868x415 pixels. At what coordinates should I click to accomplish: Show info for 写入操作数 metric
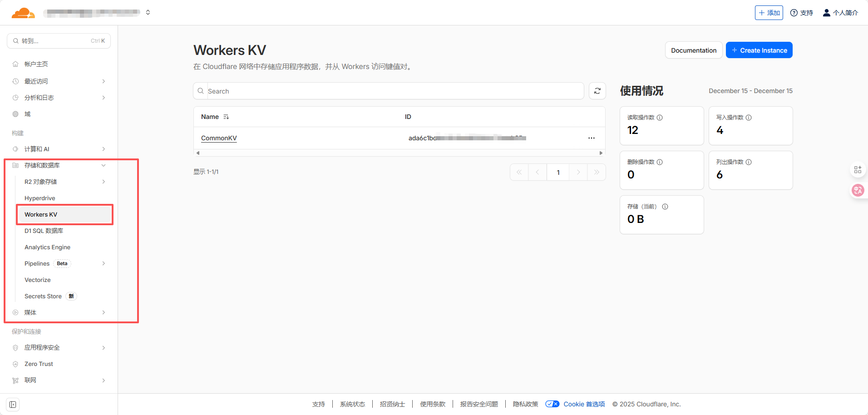(749, 118)
